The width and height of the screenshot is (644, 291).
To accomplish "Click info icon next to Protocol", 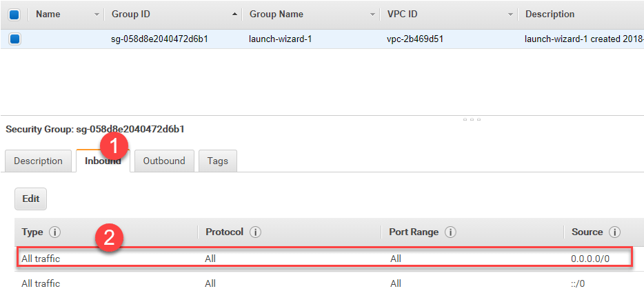I will [255, 232].
